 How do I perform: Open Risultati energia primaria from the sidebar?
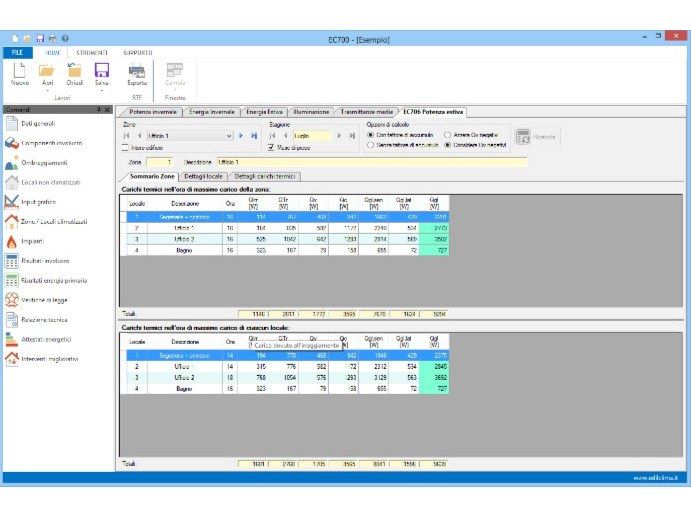point(46,281)
